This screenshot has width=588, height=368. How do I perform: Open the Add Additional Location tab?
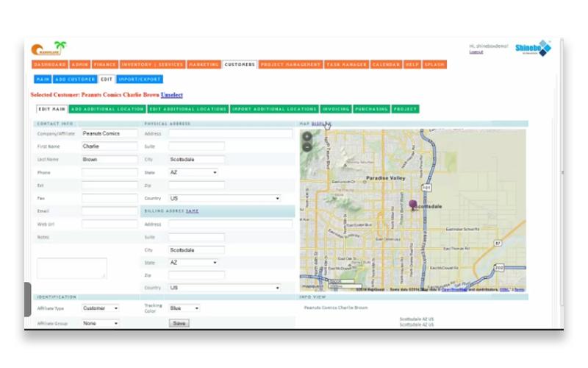[x=107, y=109]
